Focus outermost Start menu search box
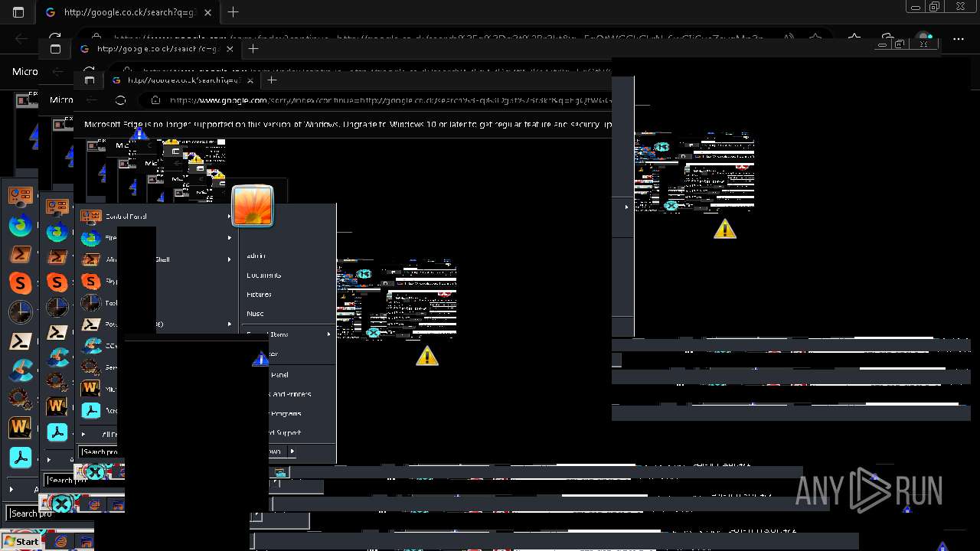 click(51, 514)
